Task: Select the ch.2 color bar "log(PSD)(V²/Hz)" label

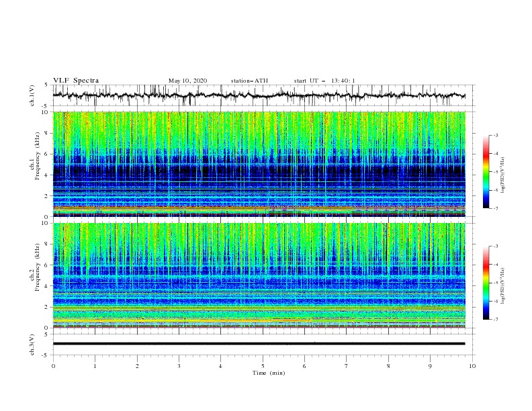Action: (x=503, y=286)
